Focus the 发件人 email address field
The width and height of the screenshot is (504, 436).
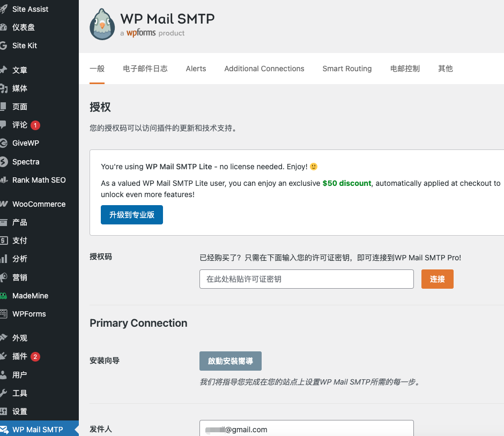point(306,429)
